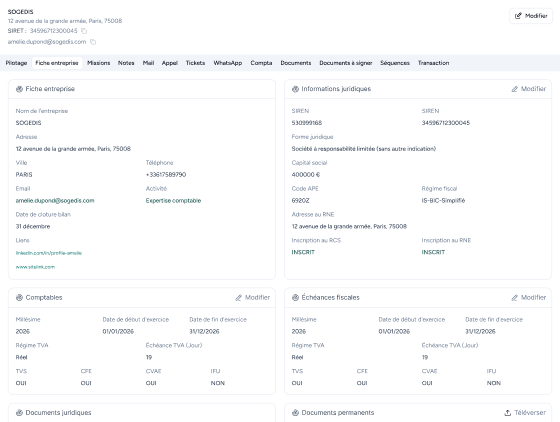This screenshot has width=560, height=422.
Task: Click the header email amelie.dupond@sogedis.com
Action: point(47,42)
